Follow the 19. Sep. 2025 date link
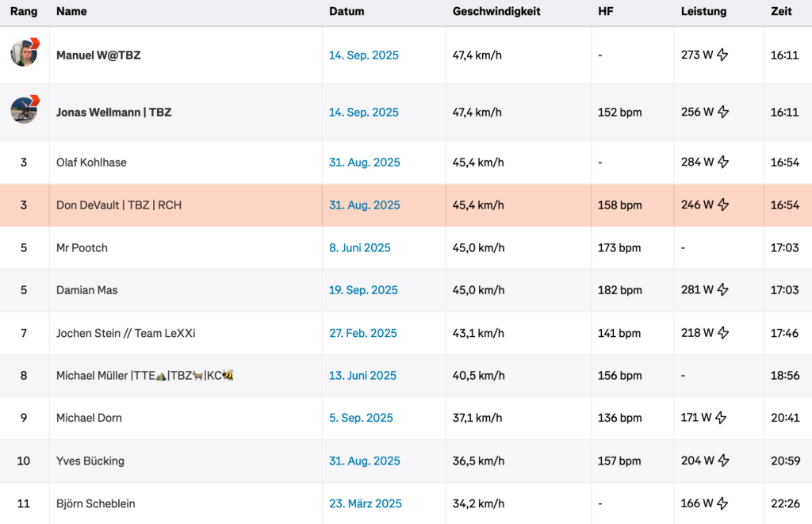This screenshot has height=524, width=812. tap(363, 290)
